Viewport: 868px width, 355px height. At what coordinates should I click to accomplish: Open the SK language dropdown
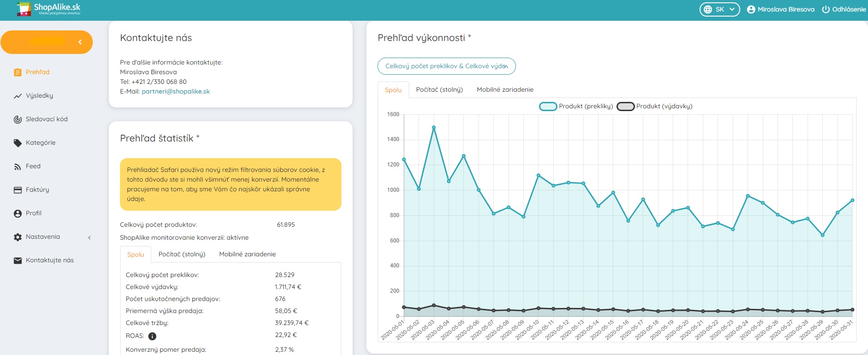click(x=719, y=9)
